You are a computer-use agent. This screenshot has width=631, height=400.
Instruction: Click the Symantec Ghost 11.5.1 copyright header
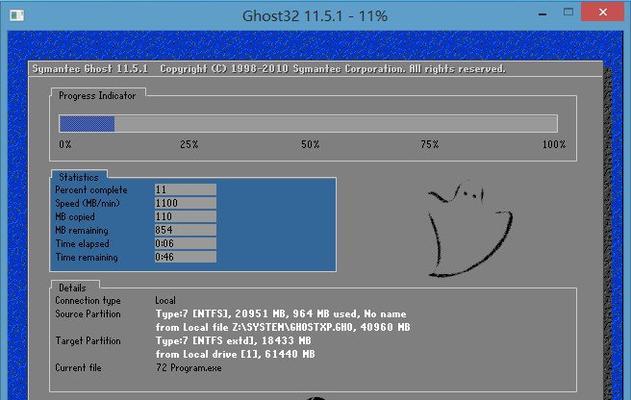tap(268, 69)
